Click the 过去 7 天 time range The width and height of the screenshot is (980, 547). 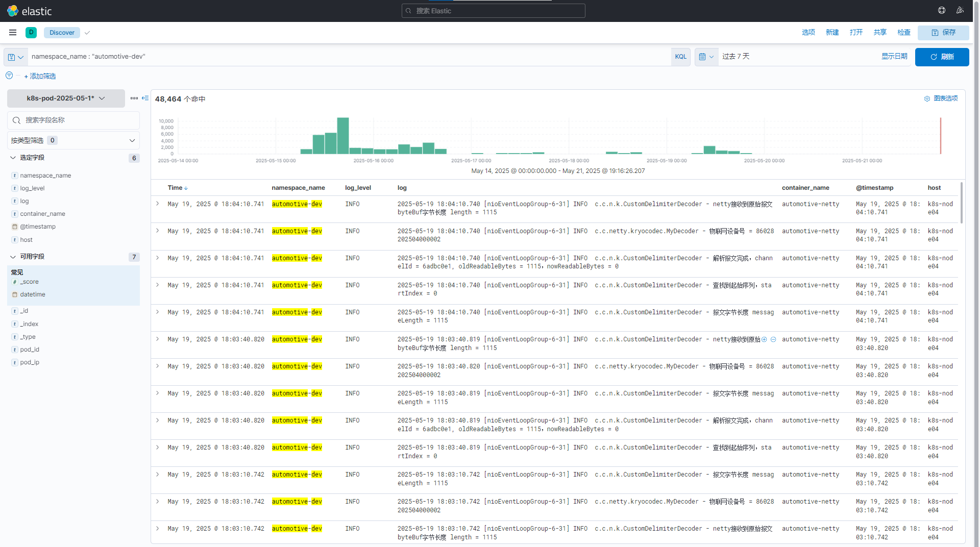[x=736, y=56]
